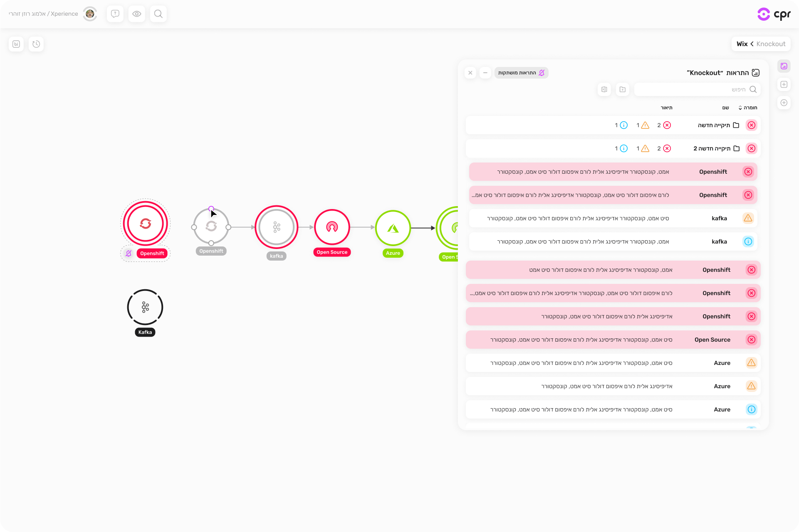Toggle the muted alerts chip

521,73
